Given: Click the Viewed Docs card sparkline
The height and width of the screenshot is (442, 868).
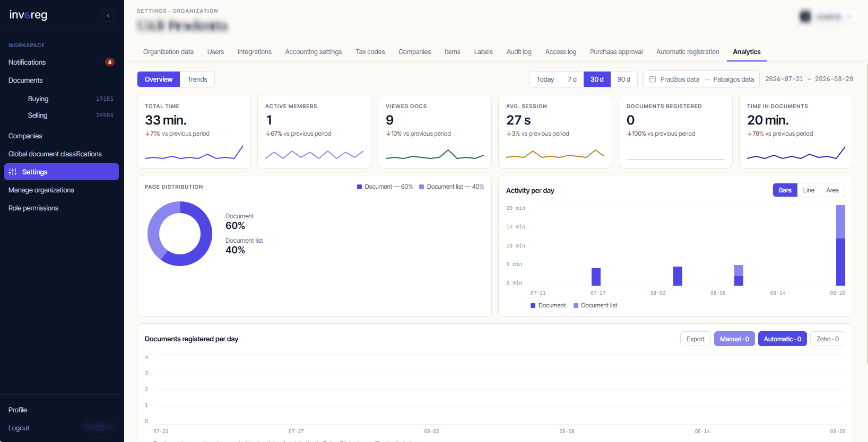Looking at the screenshot, I should [x=435, y=154].
